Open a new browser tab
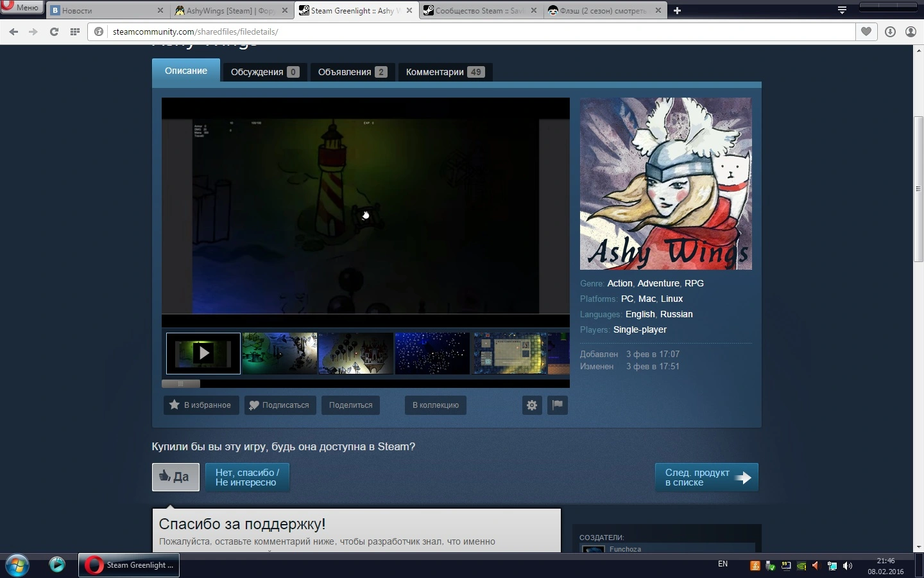This screenshot has width=924, height=578. tap(677, 10)
